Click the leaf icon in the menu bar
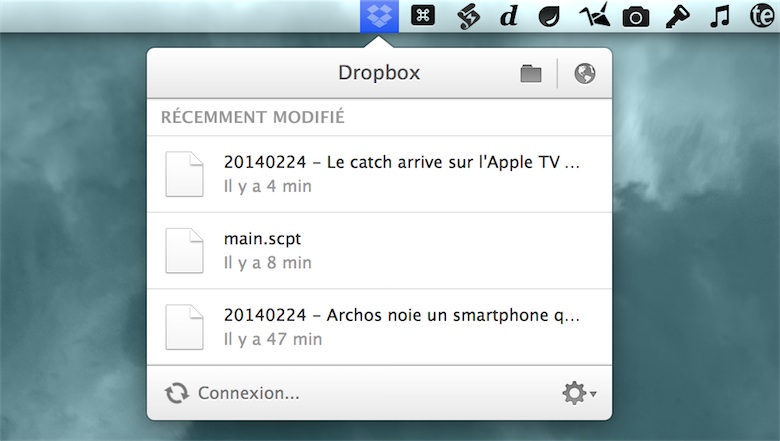This screenshot has height=441, width=780. (x=549, y=16)
